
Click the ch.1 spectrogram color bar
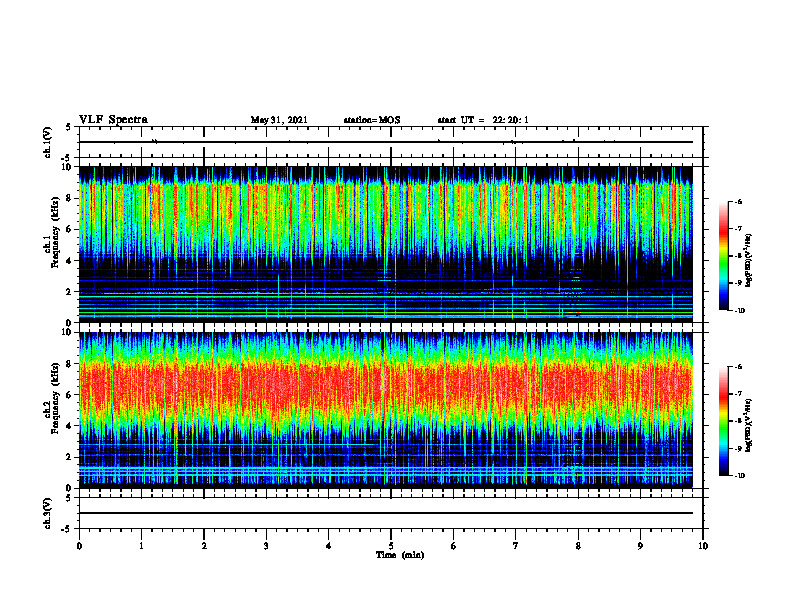tap(724, 256)
